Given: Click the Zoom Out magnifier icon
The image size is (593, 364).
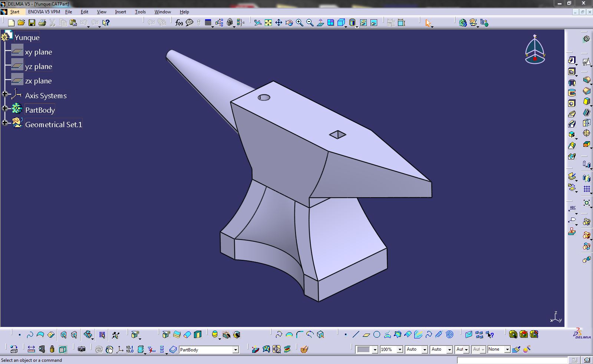Looking at the screenshot, I should coord(310,23).
